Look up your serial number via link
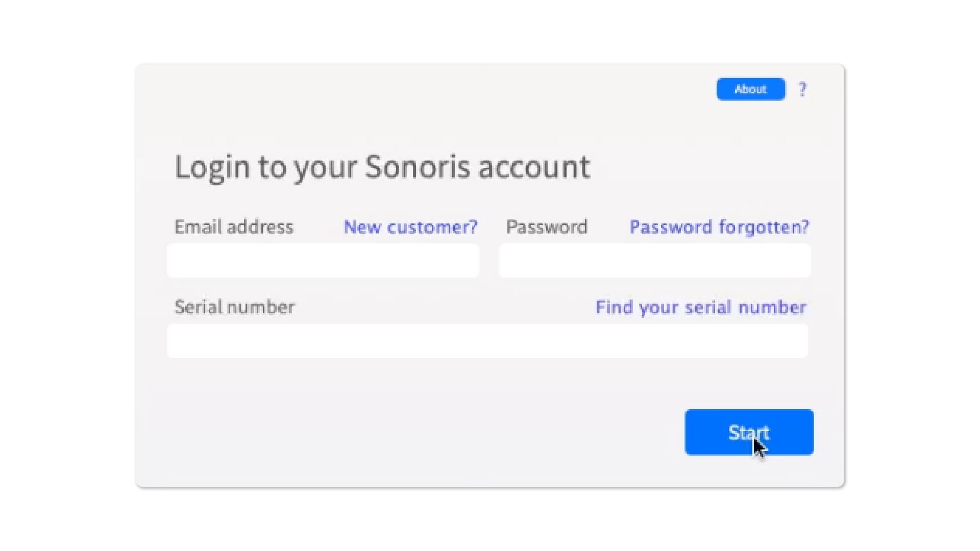Screen dimensions: 980x551 click(x=701, y=307)
